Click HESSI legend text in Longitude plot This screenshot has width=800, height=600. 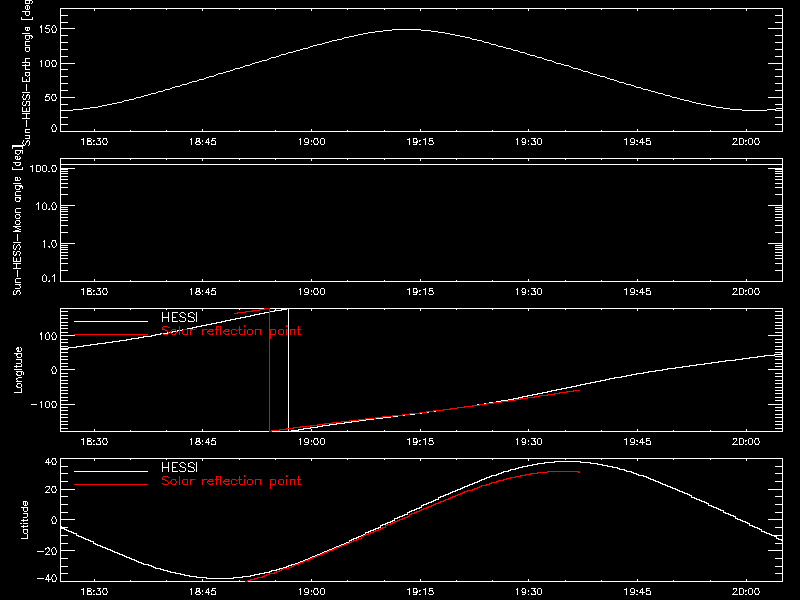click(x=179, y=317)
